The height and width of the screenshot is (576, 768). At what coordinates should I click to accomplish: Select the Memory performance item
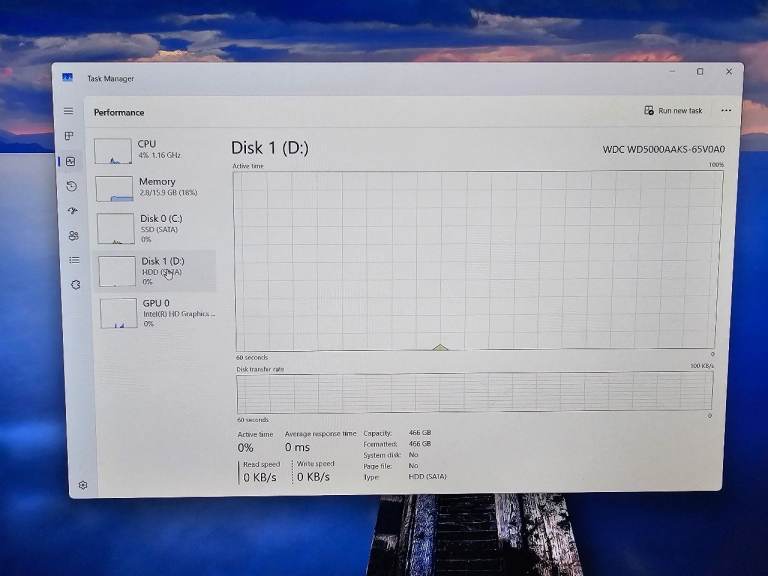click(x=154, y=188)
